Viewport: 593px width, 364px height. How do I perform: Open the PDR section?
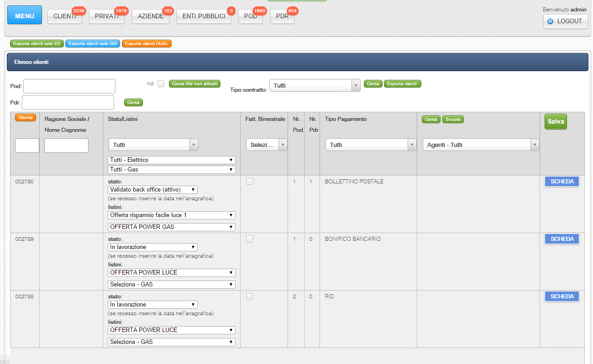coord(282,16)
